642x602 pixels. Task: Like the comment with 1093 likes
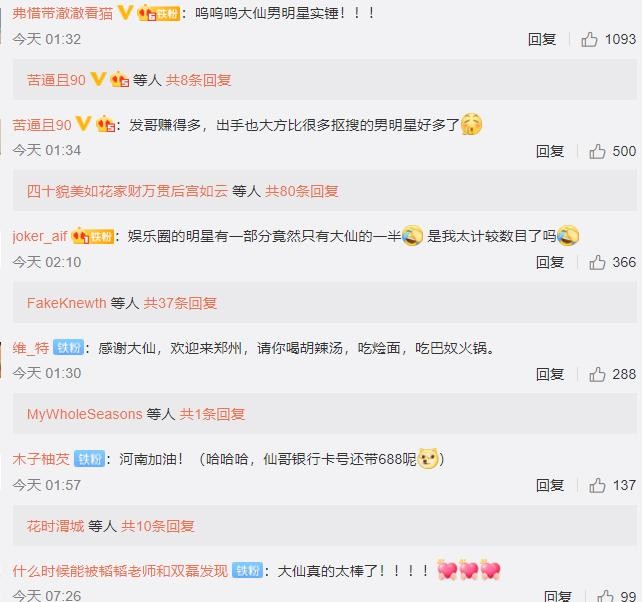point(589,40)
